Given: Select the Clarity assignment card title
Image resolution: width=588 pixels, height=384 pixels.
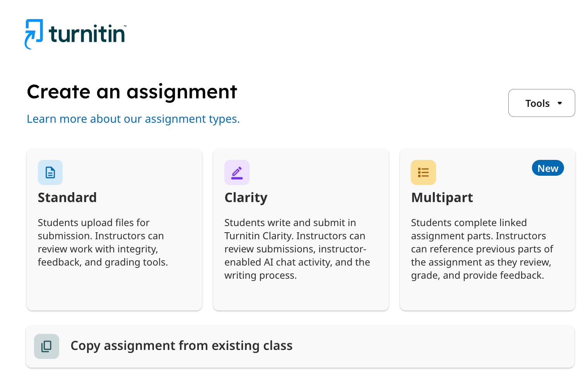Looking at the screenshot, I should 246,198.
